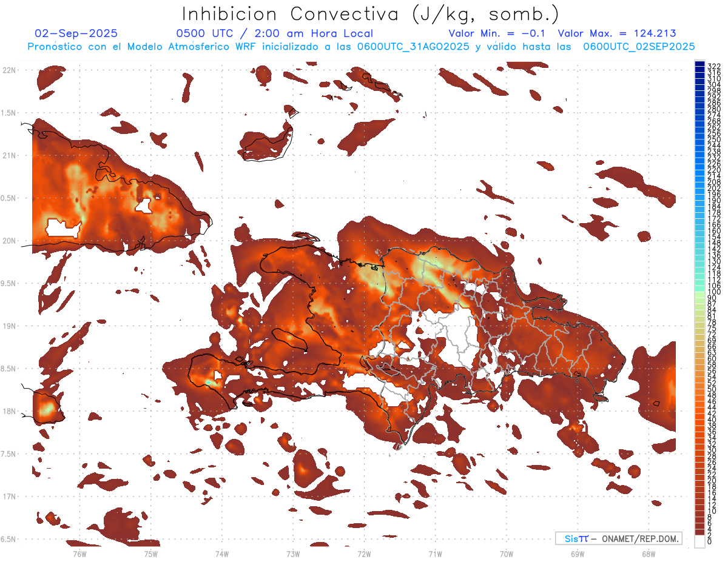Click the '70W' longitude label
Screen dimensions: 728x562
pyautogui.click(x=507, y=554)
